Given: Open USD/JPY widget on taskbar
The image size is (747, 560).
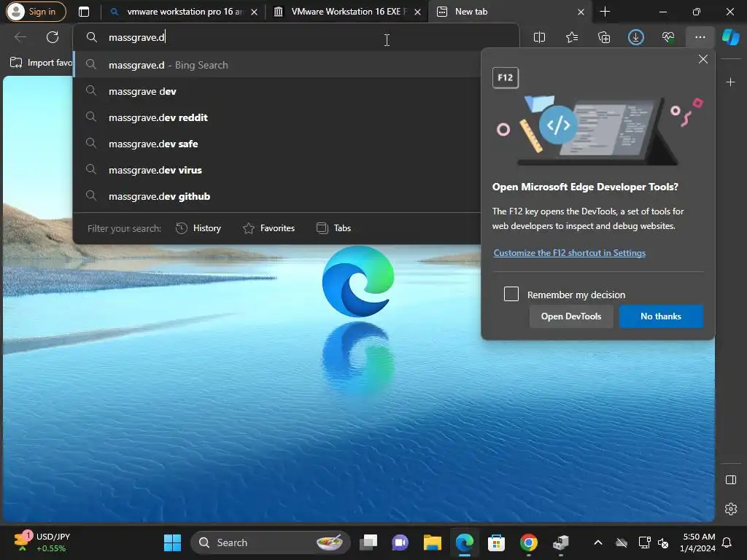Looking at the screenshot, I should click(x=43, y=542).
